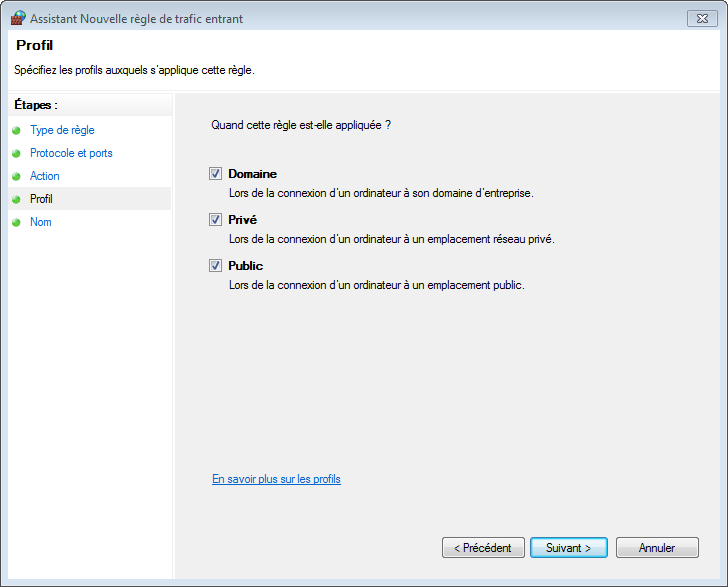Select the Nom step text in sidebar
This screenshot has height=587, width=728.
coord(41,222)
